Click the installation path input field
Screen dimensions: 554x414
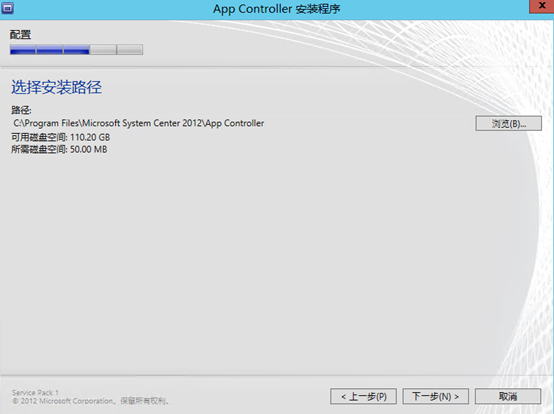pyautogui.click(x=239, y=123)
